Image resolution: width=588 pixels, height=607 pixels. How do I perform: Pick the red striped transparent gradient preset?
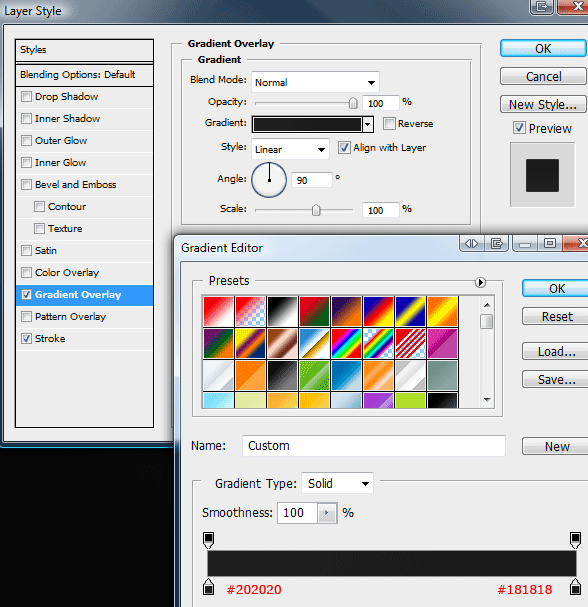pos(410,344)
